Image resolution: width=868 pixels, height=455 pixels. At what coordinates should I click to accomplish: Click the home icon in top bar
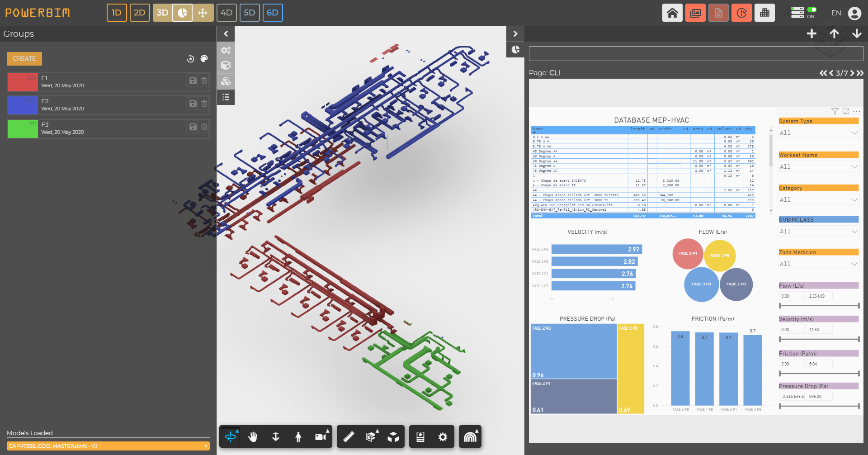click(x=672, y=13)
